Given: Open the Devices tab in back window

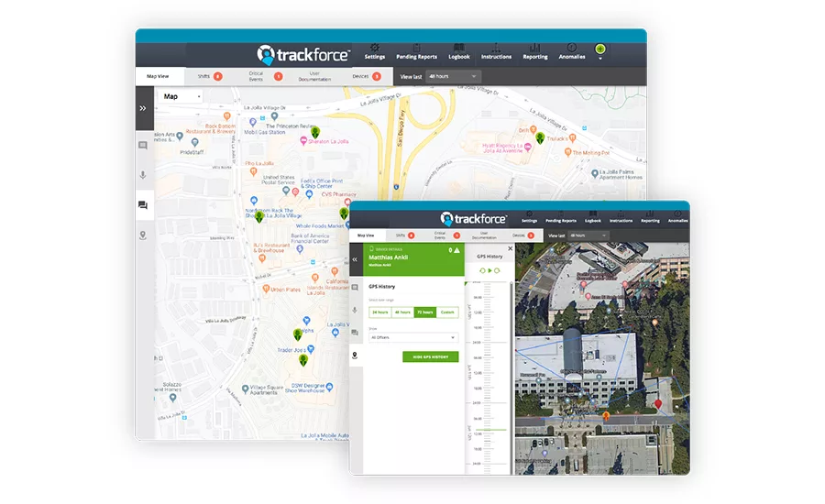Looking at the screenshot, I should coord(367,76).
